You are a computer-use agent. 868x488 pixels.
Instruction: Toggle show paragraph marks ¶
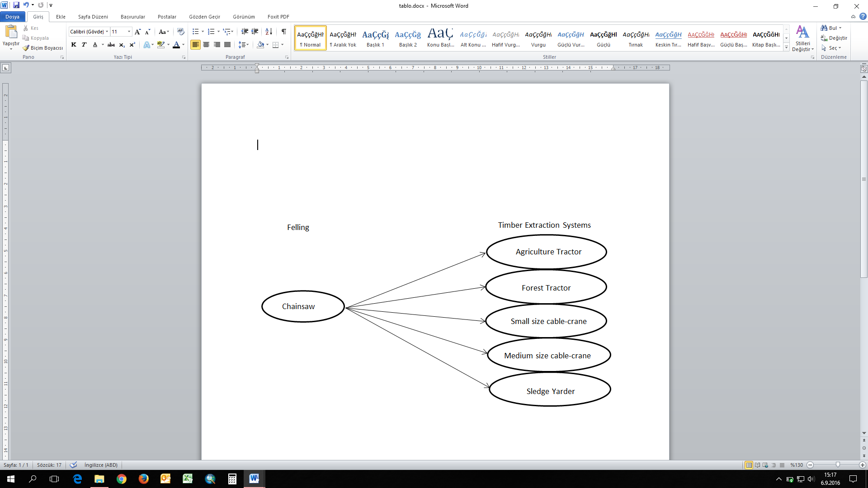(283, 32)
